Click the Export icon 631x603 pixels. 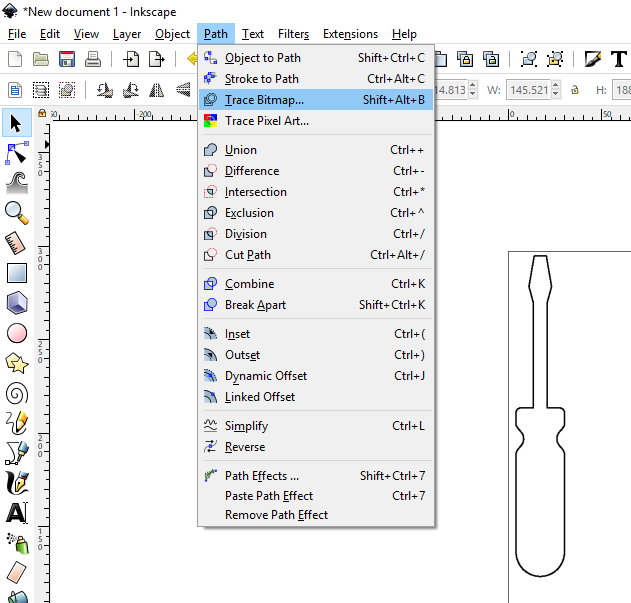[x=157, y=59]
